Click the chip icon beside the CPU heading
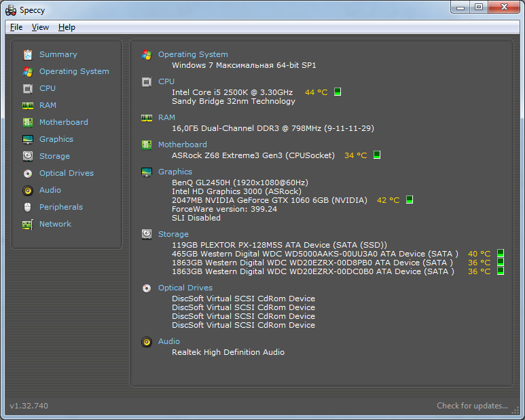This screenshot has height=420, width=525. click(x=147, y=82)
